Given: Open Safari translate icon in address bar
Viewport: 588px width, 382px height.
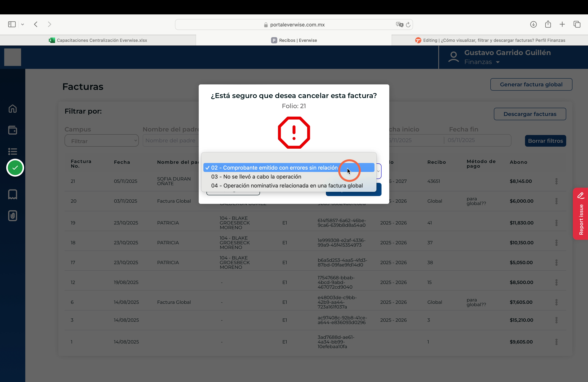Looking at the screenshot, I should pos(399,25).
